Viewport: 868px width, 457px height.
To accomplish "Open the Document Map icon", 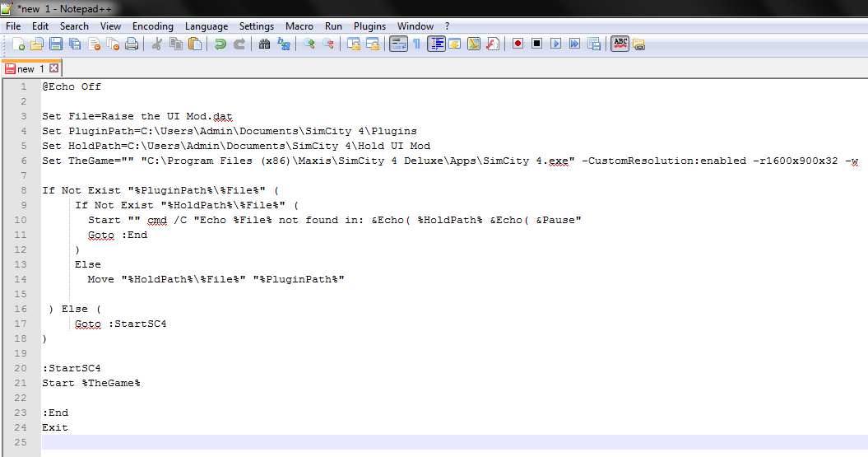I will (474, 44).
